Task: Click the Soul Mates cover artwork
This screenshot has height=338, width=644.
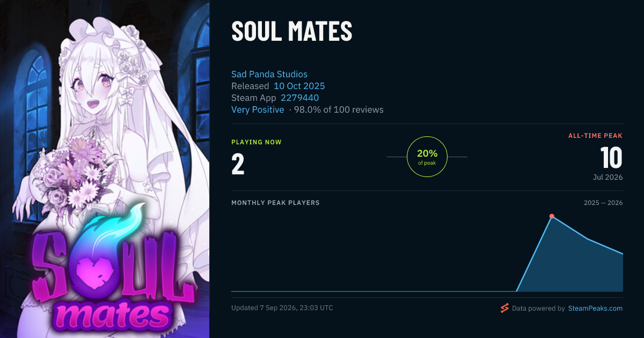Action: (105, 169)
